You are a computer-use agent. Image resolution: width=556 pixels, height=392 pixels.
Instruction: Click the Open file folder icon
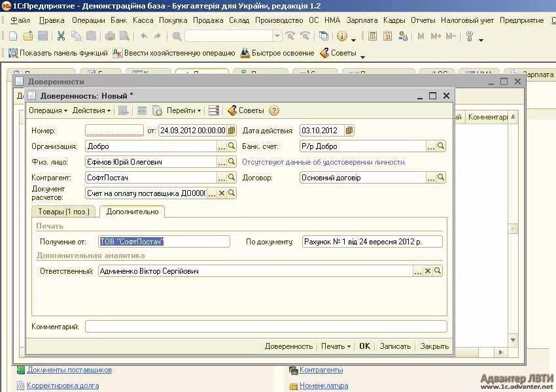28,36
